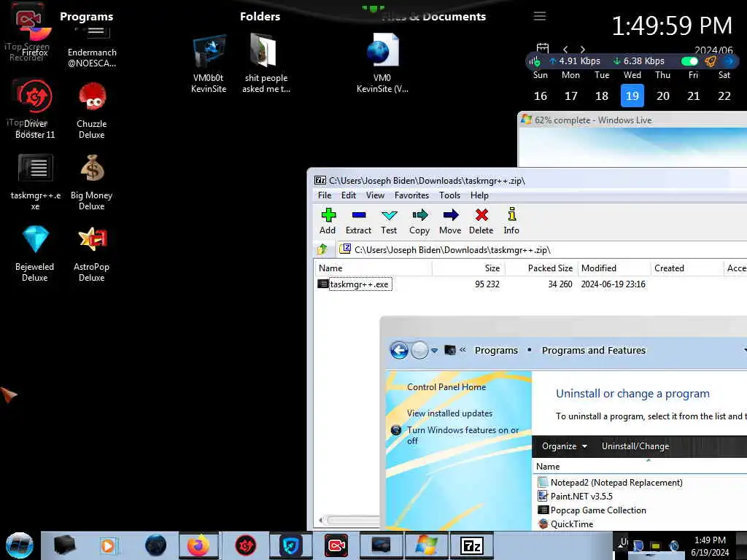Click the Programs and Features breadcrumb
The height and width of the screenshot is (560, 747).
click(x=594, y=351)
